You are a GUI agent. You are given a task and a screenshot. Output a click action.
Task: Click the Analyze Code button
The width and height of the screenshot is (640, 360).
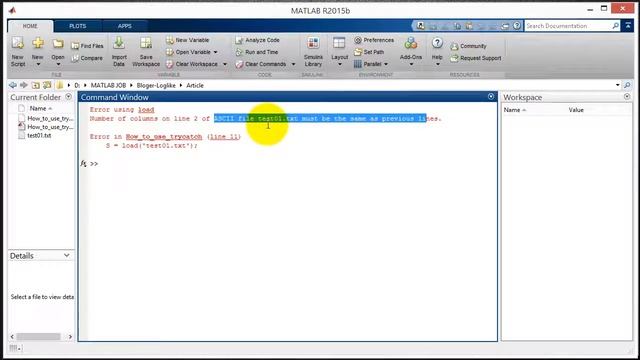tap(258, 40)
